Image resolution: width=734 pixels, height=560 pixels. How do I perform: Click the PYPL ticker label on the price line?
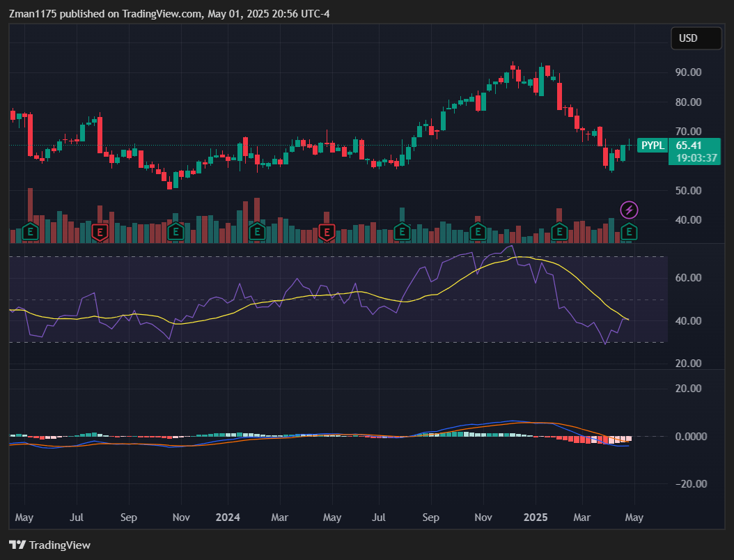653,146
